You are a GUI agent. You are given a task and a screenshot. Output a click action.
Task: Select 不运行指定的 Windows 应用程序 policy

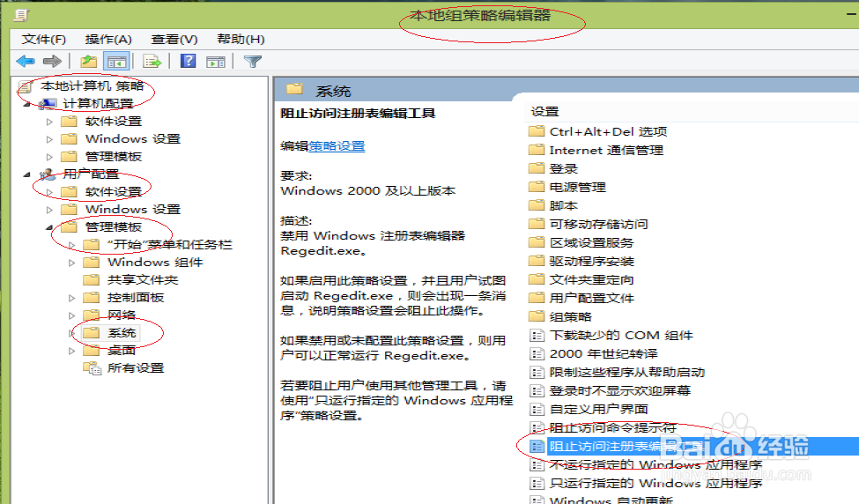click(x=655, y=464)
